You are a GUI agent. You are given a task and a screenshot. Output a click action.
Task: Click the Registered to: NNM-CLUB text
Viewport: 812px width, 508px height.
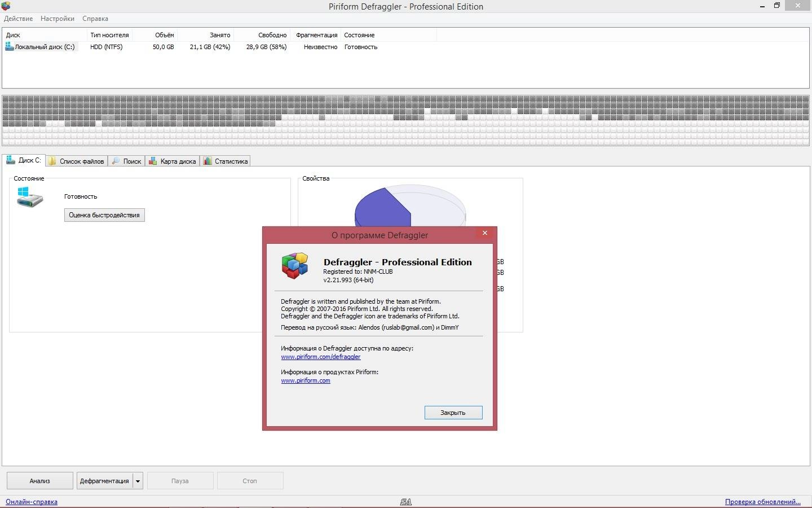tap(358, 271)
